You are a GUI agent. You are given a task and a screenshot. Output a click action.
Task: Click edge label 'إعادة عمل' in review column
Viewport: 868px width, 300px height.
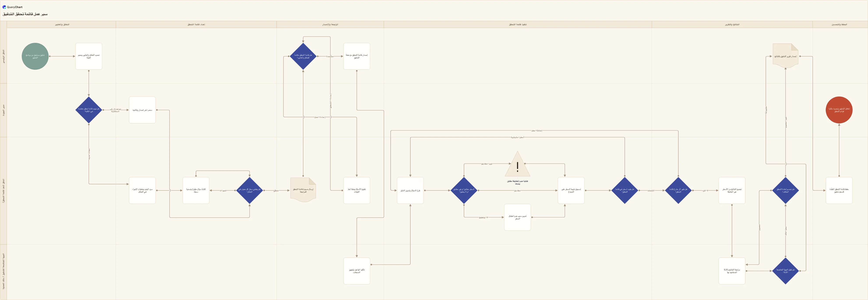point(319,117)
